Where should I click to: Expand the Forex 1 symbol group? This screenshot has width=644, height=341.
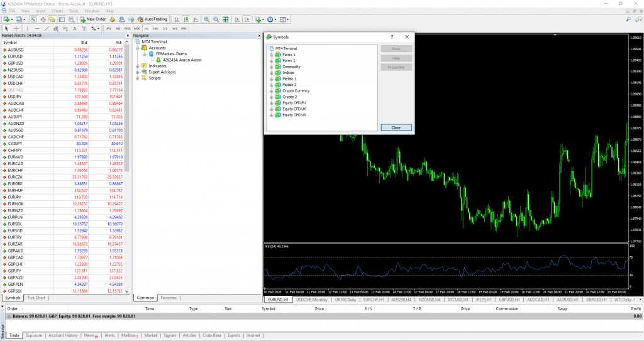pos(271,55)
